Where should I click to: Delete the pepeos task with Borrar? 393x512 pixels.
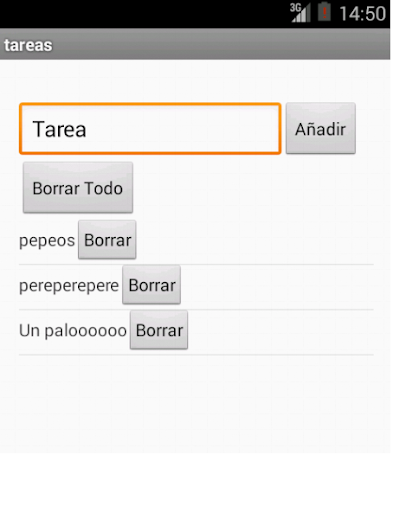(107, 240)
